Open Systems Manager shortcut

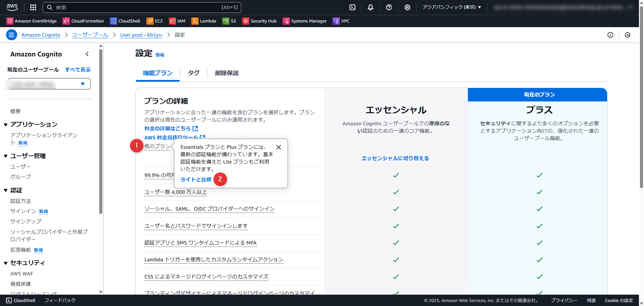tap(305, 21)
